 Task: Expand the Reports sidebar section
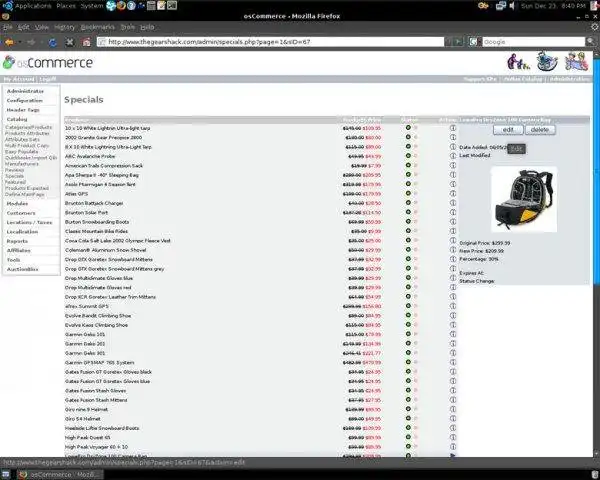point(17,241)
